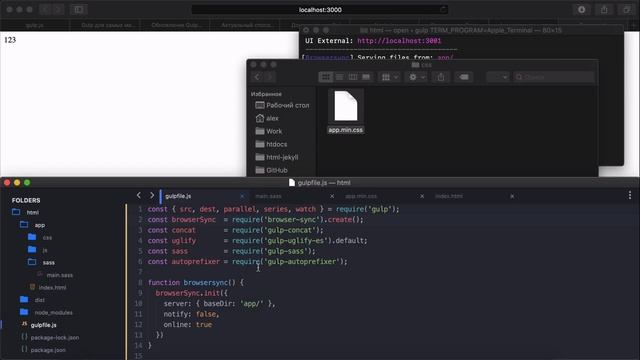Click the Finder share icon
Image resolution: width=640 pixels, height=360 pixels.
pyautogui.click(x=441, y=77)
